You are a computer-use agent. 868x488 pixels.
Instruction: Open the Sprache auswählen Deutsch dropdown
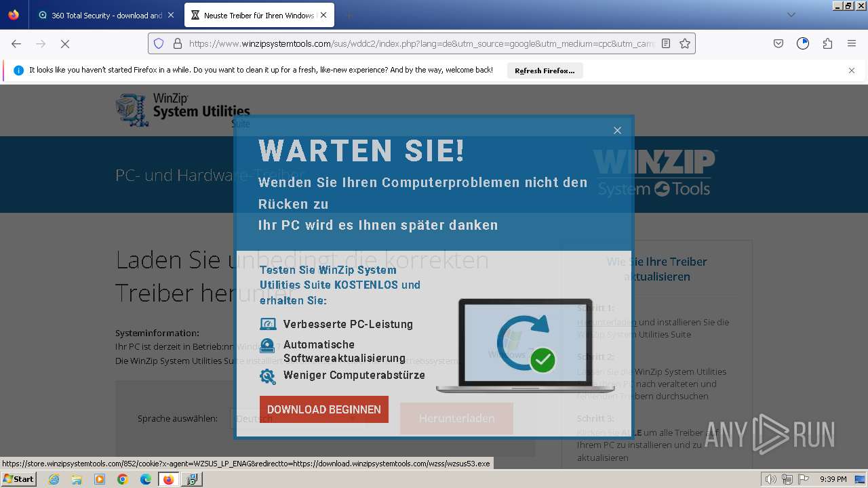point(296,418)
